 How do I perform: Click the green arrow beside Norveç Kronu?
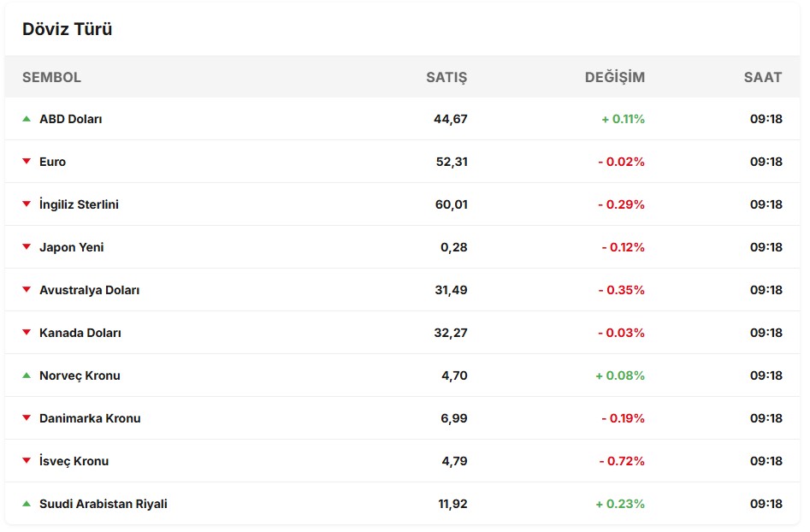27,375
